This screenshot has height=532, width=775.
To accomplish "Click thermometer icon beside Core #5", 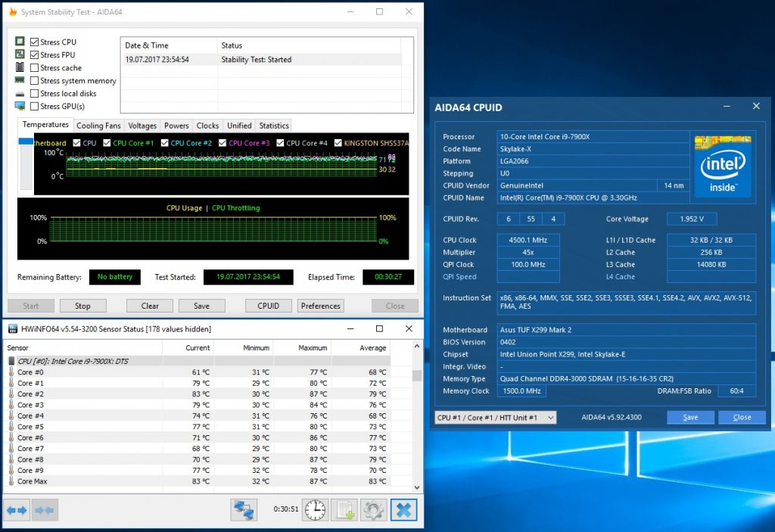I will pos(11,426).
